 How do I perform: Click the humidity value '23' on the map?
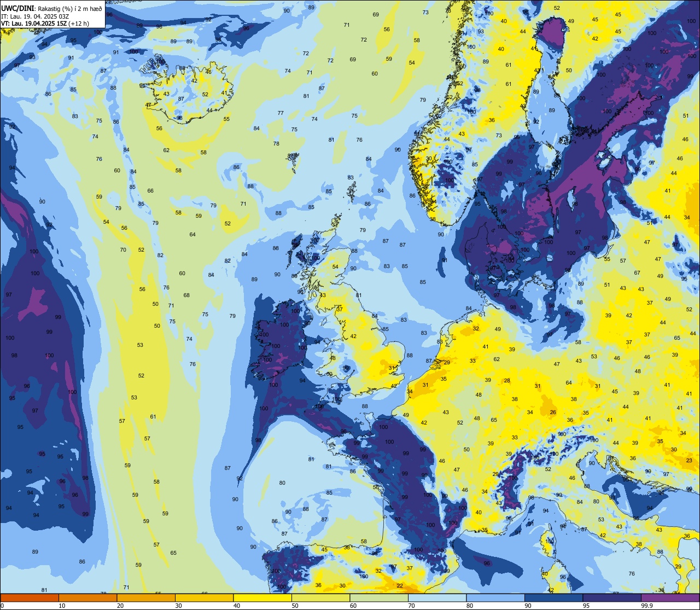coord(689,461)
